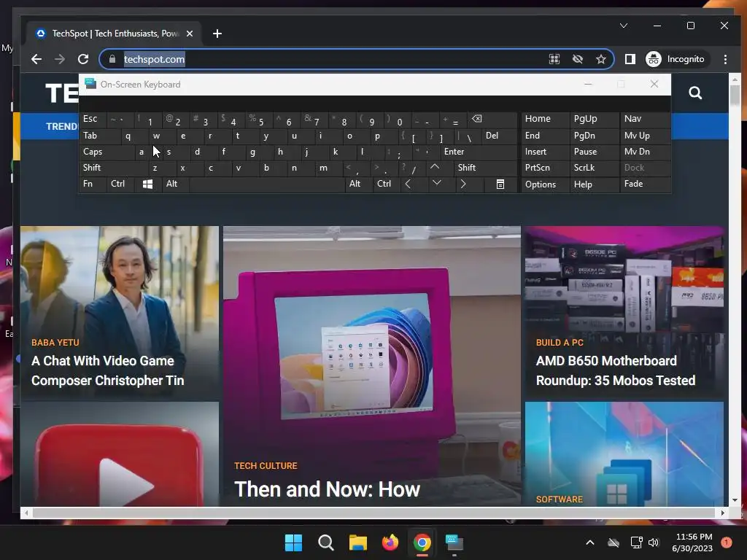Click the volume speaker tray icon
The image size is (747, 560).
[x=654, y=542]
